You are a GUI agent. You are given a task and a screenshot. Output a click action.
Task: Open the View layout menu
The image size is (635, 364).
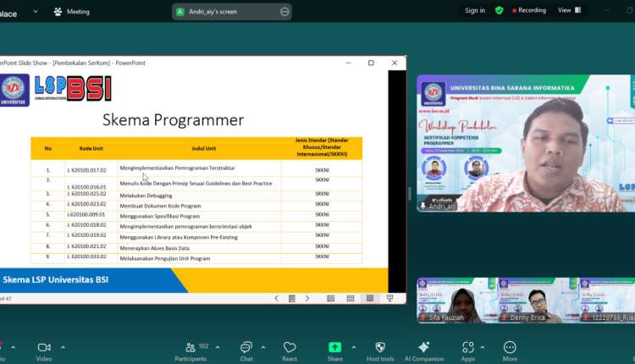pyautogui.click(x=570, y=10)
